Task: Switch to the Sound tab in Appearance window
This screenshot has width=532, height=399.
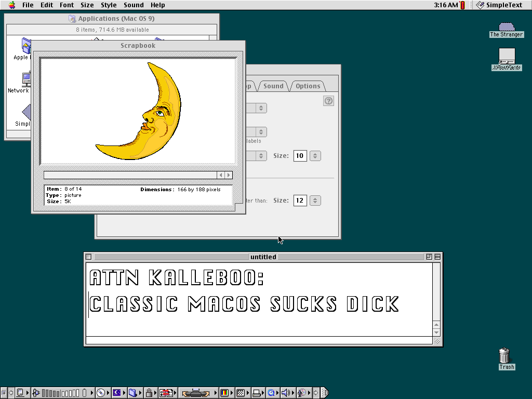Action: click(x=273, y=86)
